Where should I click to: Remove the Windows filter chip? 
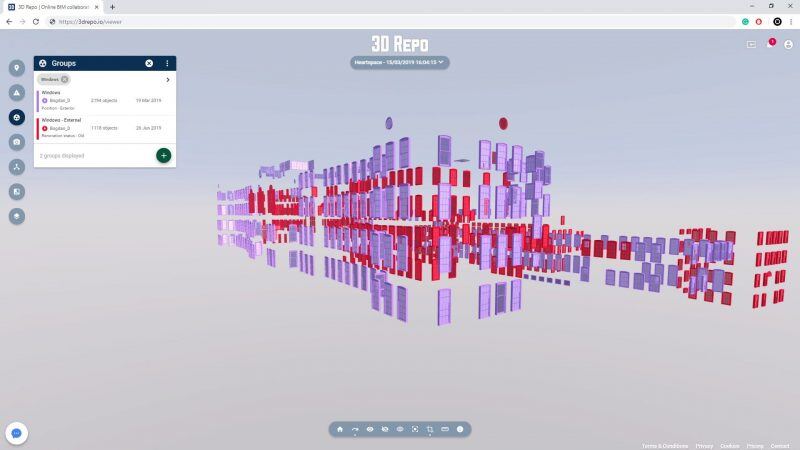(65, 80)
